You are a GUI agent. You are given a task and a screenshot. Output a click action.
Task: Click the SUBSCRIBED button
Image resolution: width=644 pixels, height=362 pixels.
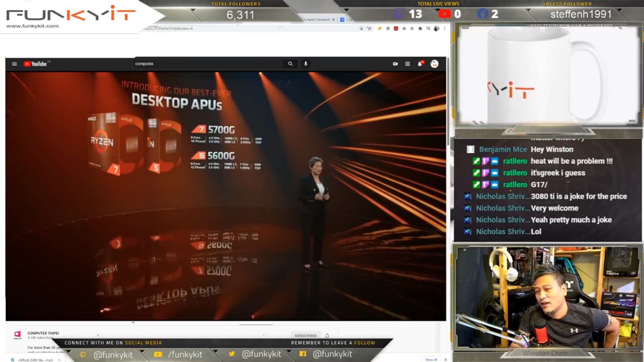point(306,335)
